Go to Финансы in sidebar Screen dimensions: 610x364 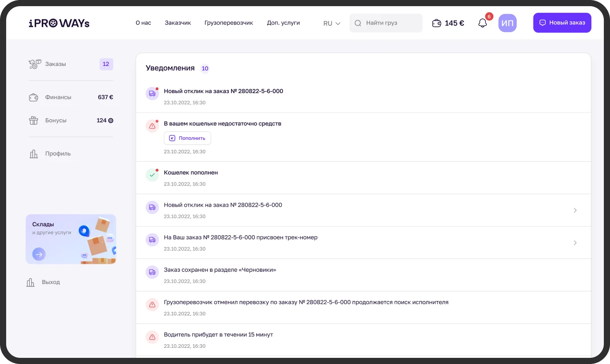tap(58, 97)
